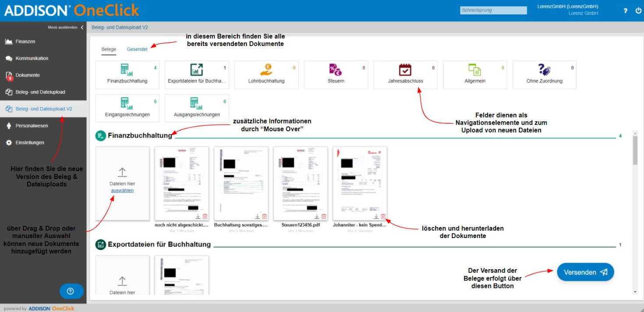This screenshot has width=644, height=312.
Task: Open the Jahresabschluss calendar tile
Action: (405, 75)
